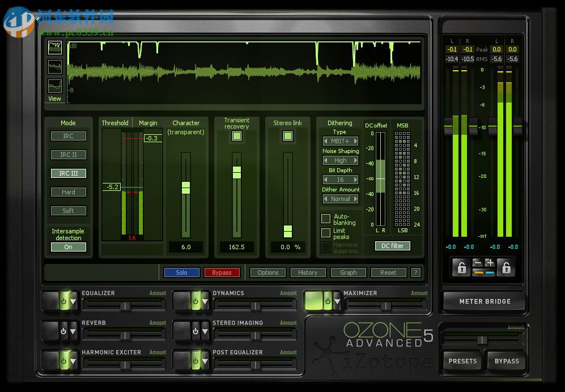Click the lock icon right of the plus button

506,267
